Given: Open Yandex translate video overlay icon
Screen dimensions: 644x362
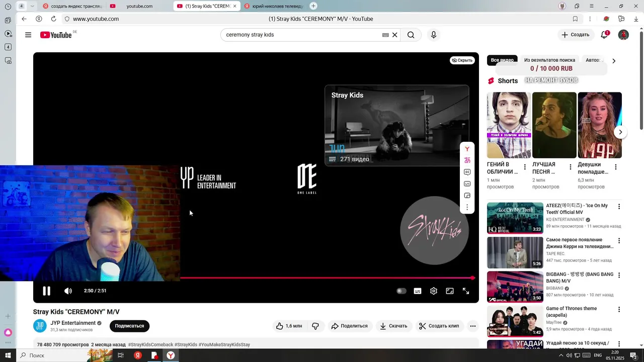Looking at the screenshot, I should click(x=467, y=160).
